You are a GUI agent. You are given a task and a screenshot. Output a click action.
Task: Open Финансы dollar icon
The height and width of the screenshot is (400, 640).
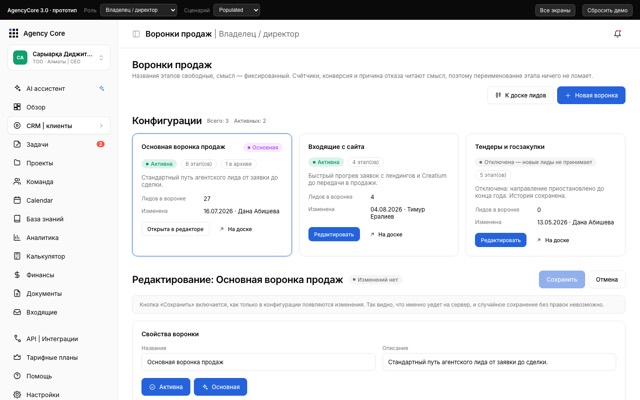pyautogui.click(x=17, y=275)
